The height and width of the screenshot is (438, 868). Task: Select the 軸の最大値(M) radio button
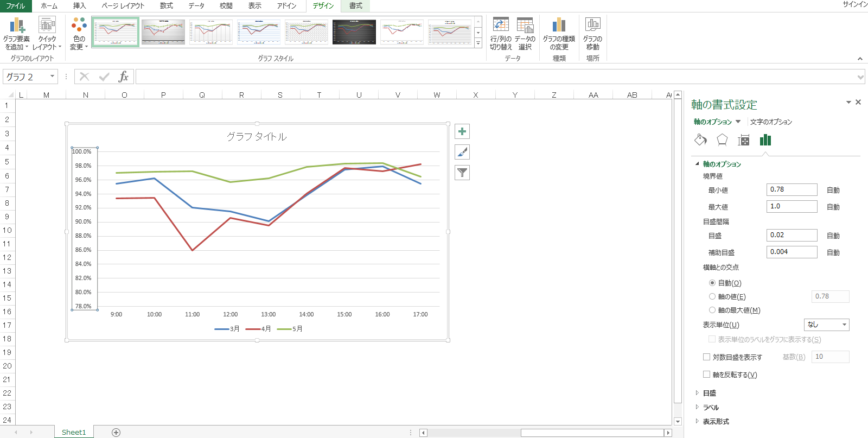[712, 310]
